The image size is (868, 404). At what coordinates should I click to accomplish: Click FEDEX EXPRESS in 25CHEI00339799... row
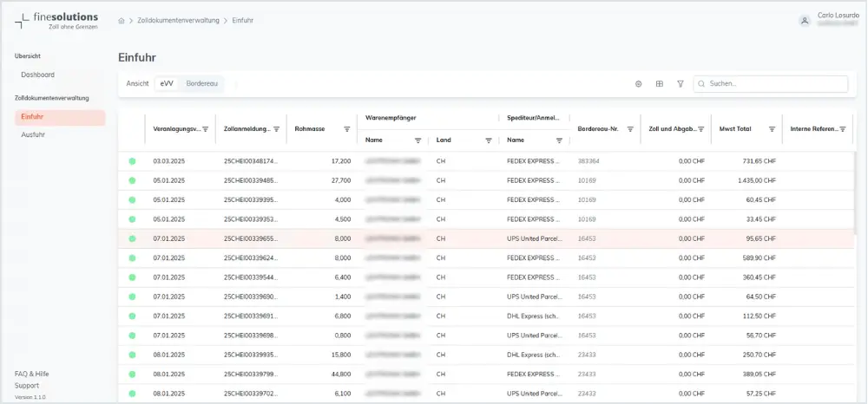coord(534,375)
